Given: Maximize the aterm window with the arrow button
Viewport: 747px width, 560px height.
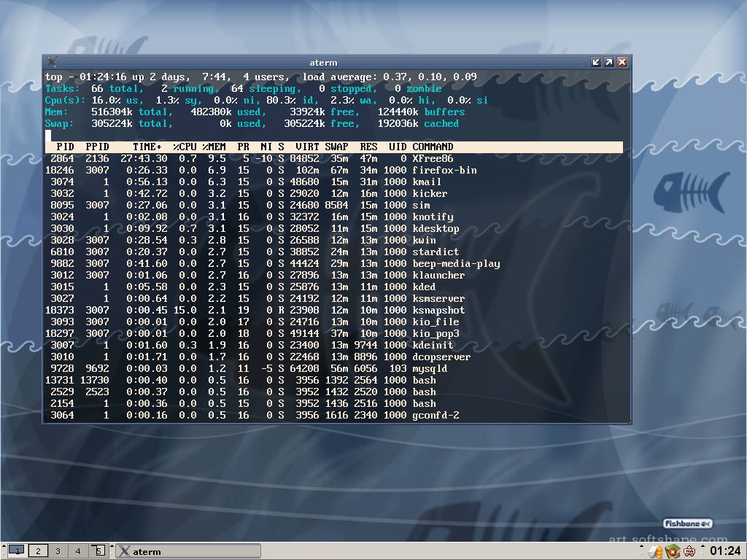Looking at the screenshot, I should tap(609, 62).
